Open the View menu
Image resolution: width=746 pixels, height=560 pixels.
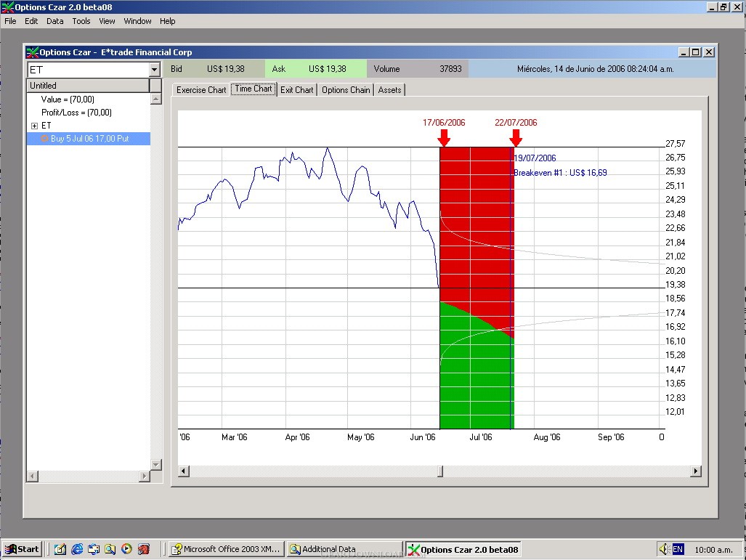pyautogui.click(x=107, y=21)
